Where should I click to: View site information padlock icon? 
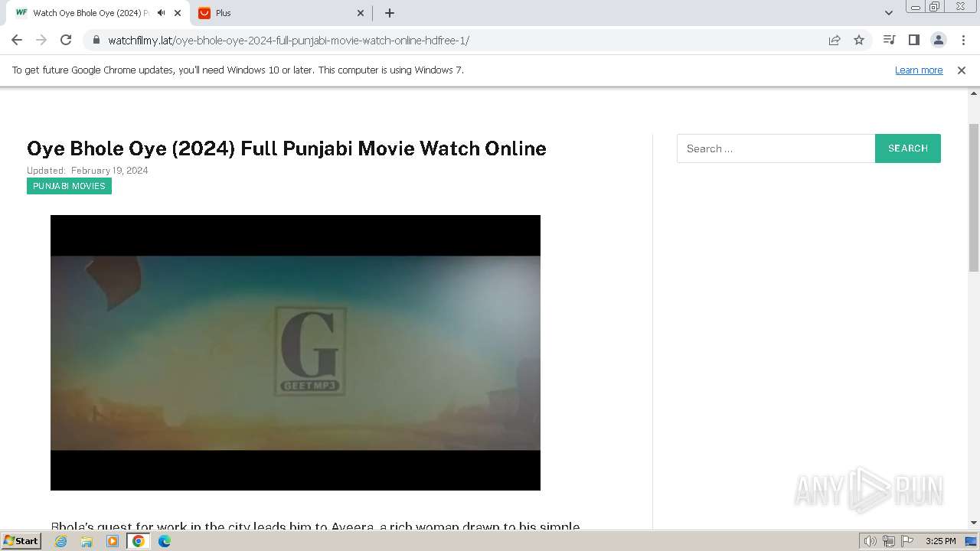tap(96, 41)
